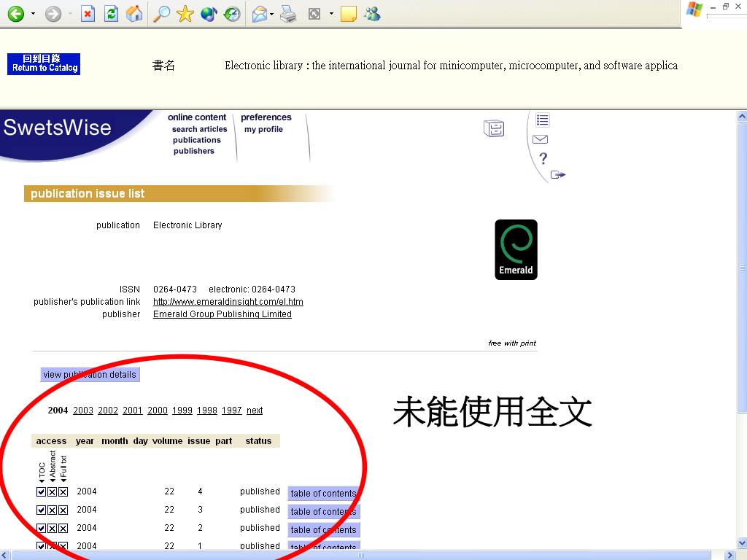Click the envelope contact icon in SwetsWise
This screenshot has width=747, height=560.
pos(540,139)
